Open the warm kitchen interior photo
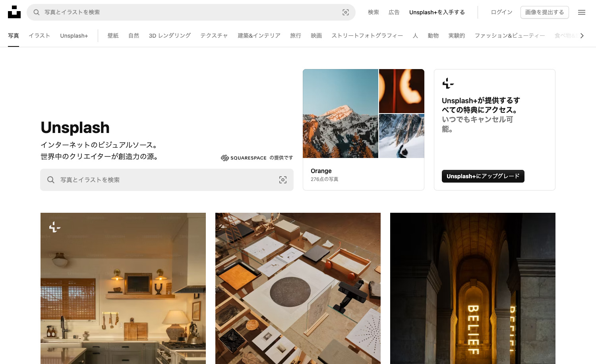596x364 pixels. [123, 288]
